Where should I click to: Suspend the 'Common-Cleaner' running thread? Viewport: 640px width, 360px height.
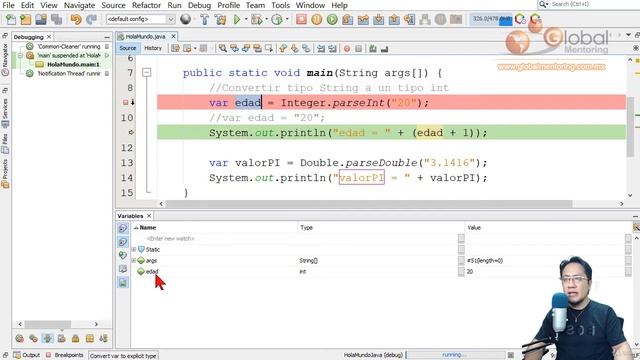[107, 47]
